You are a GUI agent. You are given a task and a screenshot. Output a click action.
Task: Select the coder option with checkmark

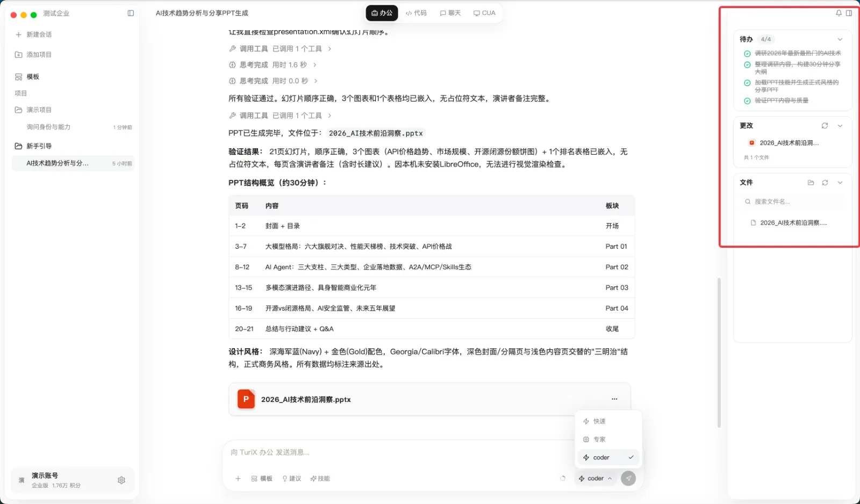pos(608,458)
